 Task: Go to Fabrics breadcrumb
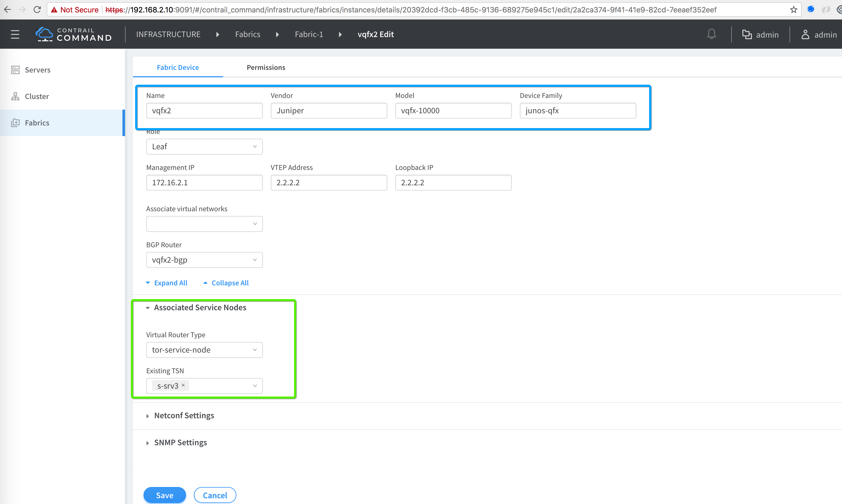pos(248,34)
